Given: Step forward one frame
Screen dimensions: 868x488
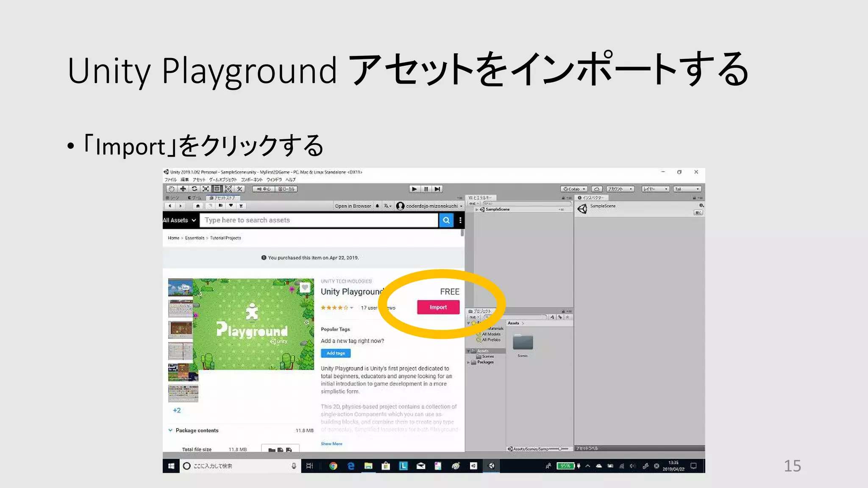Looking at the screenshot, I should 437,189.
